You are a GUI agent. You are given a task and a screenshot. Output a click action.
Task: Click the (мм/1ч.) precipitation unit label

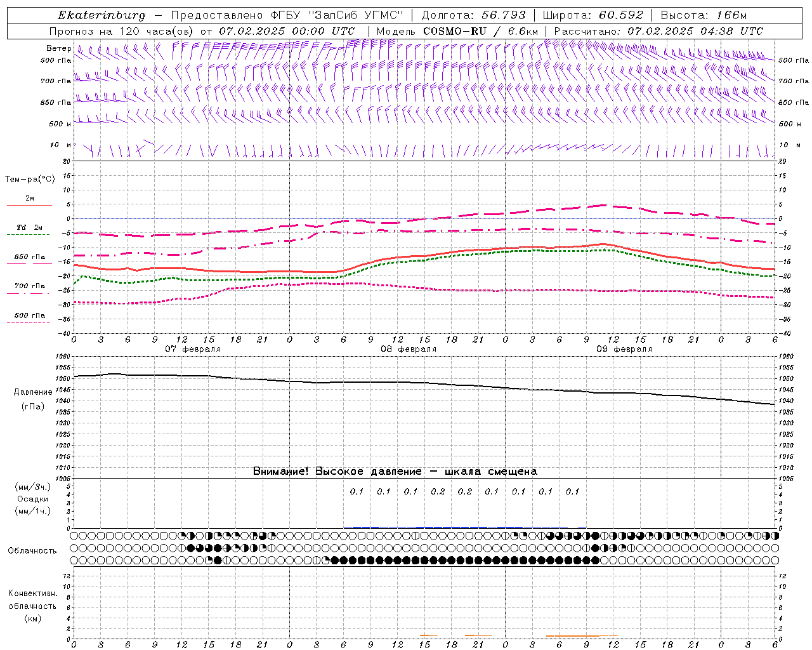tap(33, 511)
